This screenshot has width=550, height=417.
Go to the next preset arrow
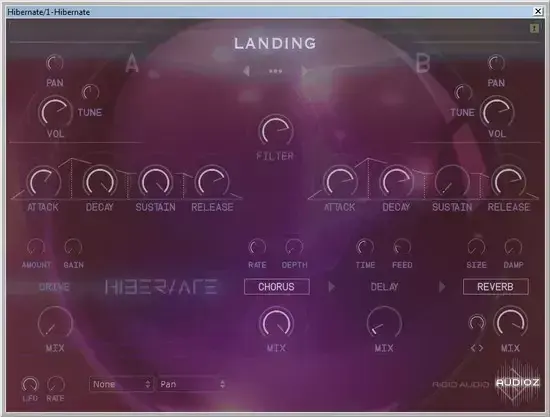tap(304, 71)
